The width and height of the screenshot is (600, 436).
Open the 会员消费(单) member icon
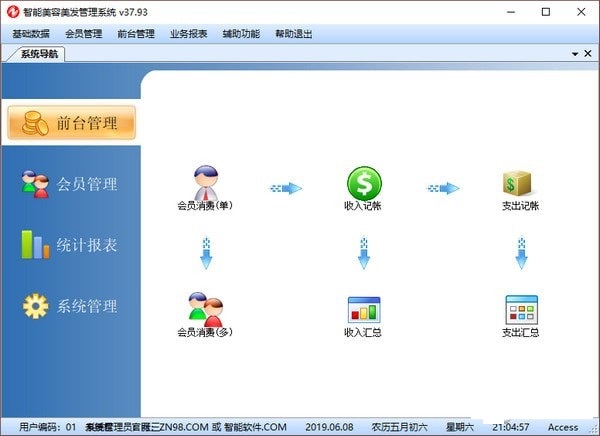coord(206,183)
